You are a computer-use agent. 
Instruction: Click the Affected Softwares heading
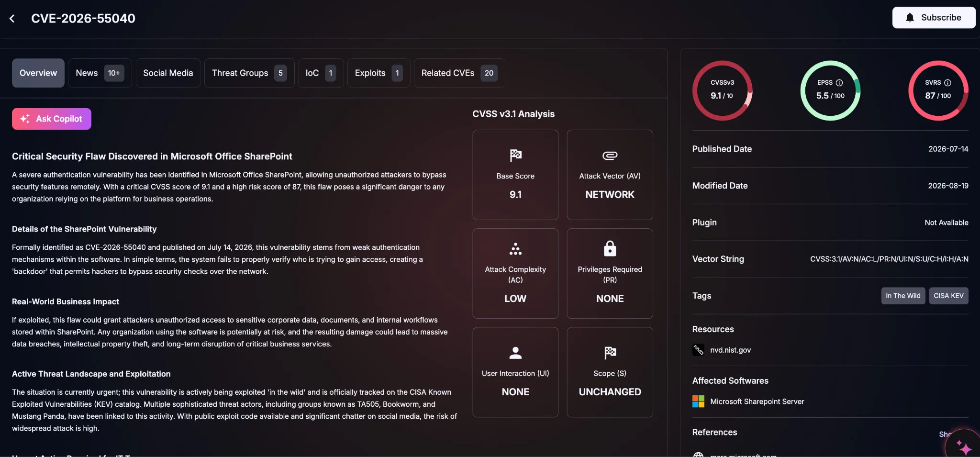point(730,381)
